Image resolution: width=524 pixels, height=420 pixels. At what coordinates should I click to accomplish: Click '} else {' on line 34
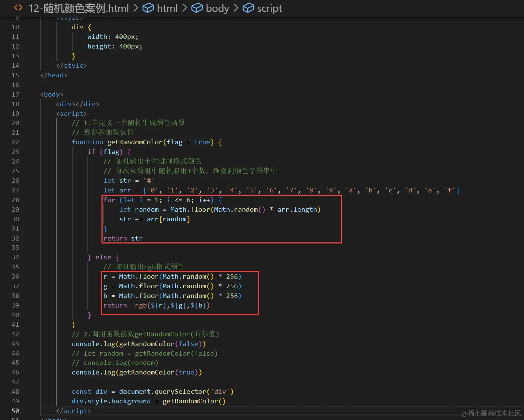tap(103, 257)
